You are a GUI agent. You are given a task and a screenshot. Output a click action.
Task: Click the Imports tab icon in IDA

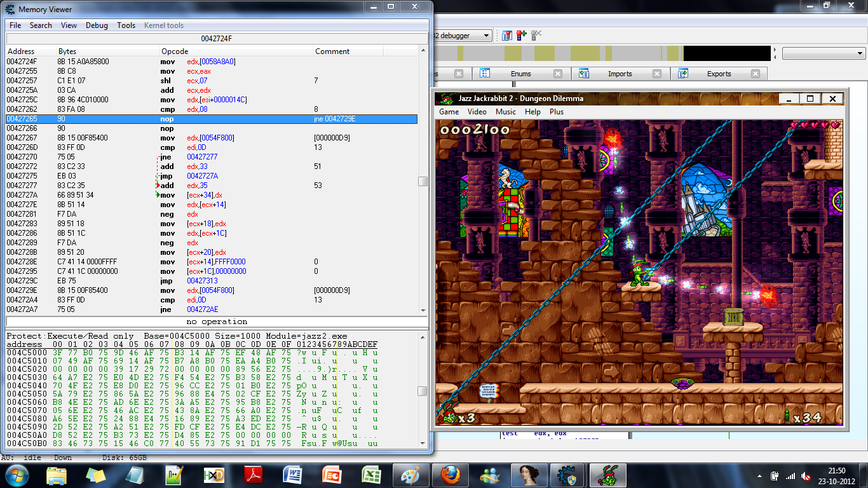click(584, 74)
